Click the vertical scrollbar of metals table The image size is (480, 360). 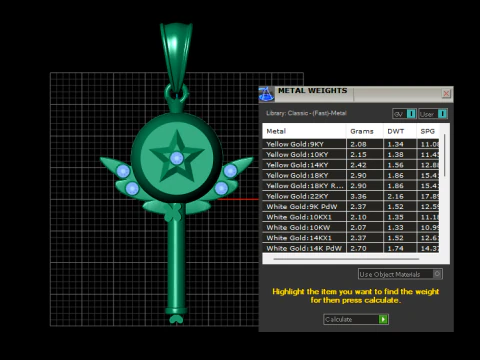click(445, 155)
